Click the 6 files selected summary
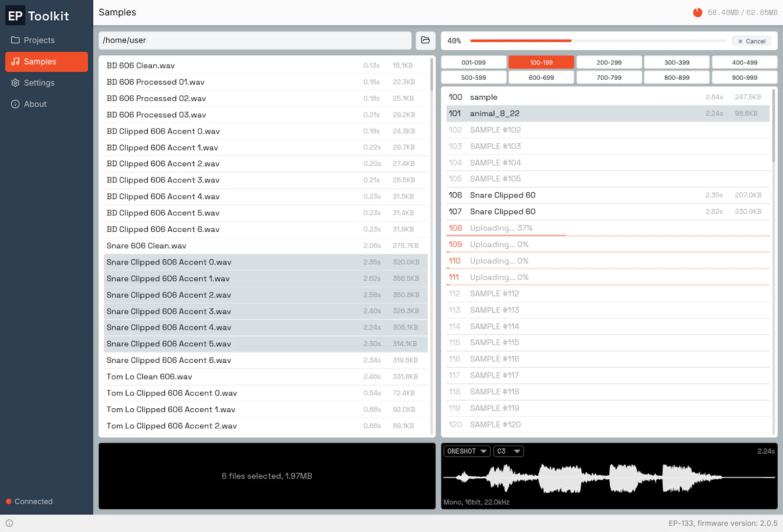This screenshot has width=783, height=532. (x=267, y=476)
